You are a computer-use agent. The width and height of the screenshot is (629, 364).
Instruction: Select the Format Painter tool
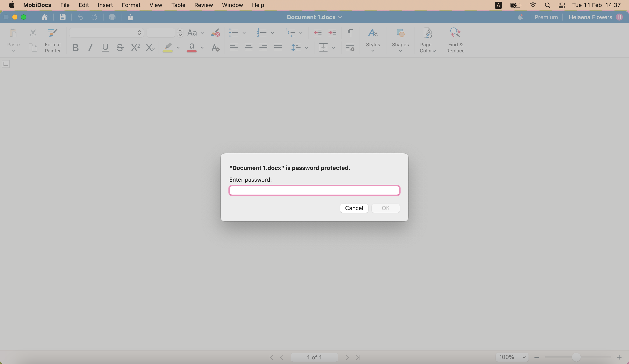pyautogui.click(x=53, y=40)
